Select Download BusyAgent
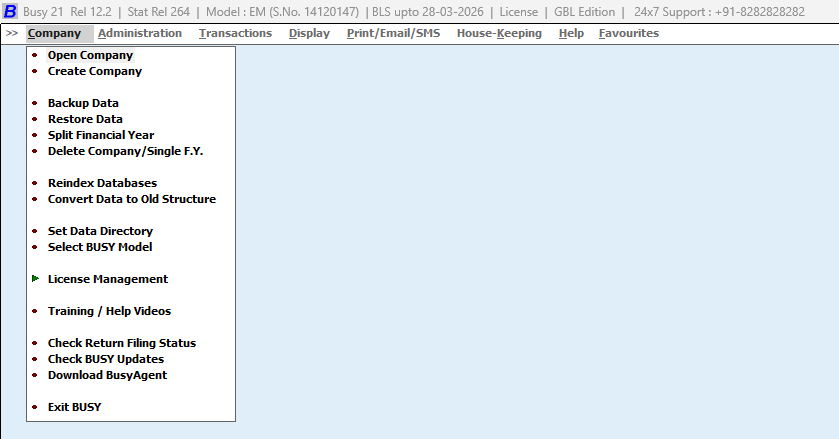 click(x=107, y=375)
